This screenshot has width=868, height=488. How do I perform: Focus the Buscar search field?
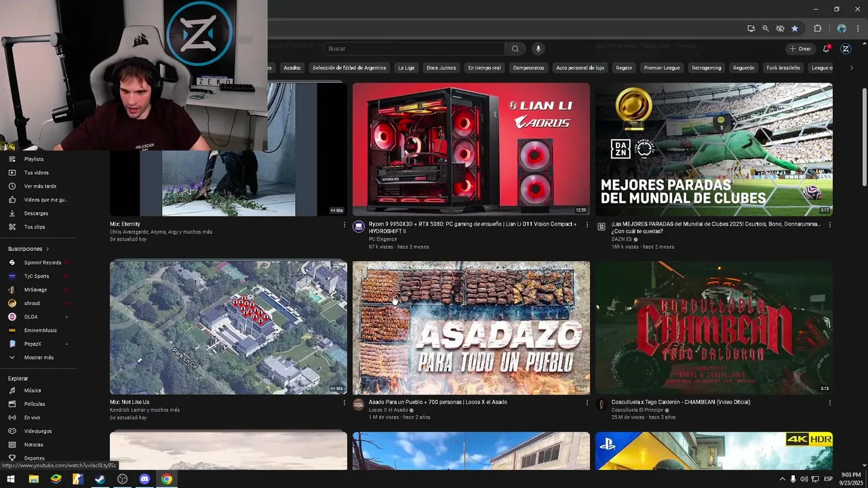[x=414, y=49]
